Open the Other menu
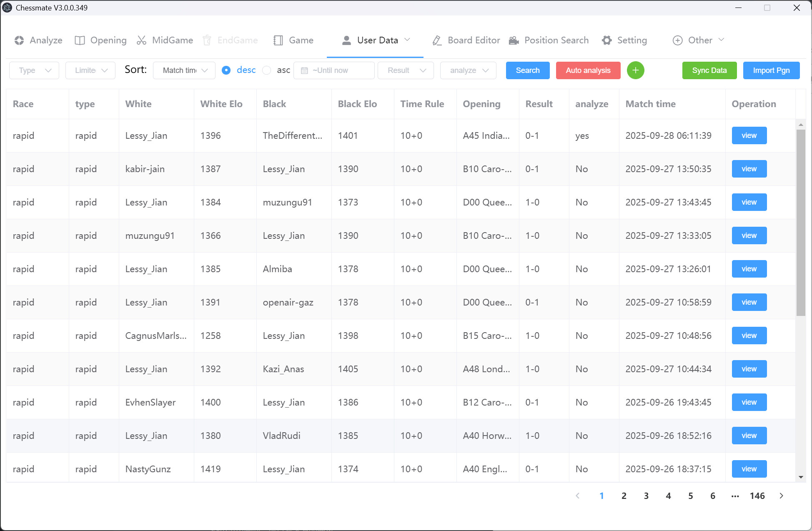Screen dimensions: 812x531 [x=698, y=40]
